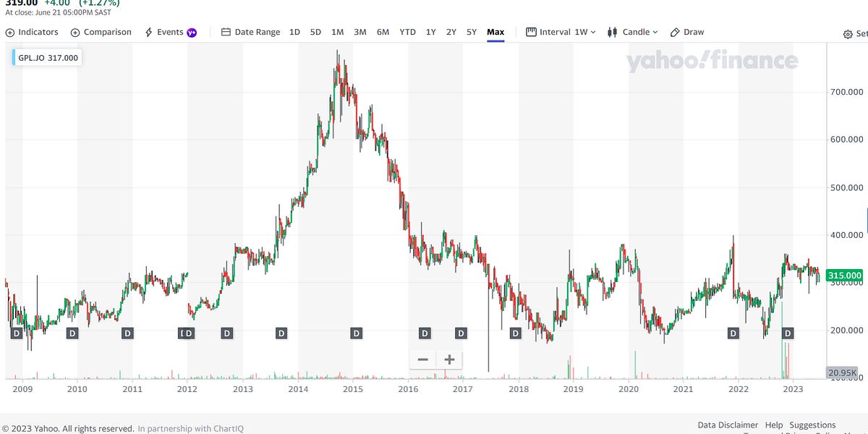Screen dimensions: 868x434
Task: Open the Indicators panel
Action: (32, 32)
